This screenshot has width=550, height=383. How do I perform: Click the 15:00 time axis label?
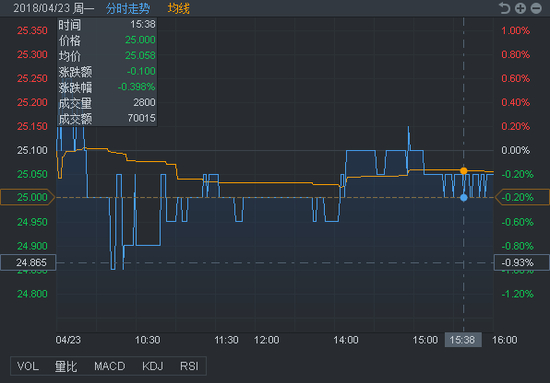click(x=425, y=340)
